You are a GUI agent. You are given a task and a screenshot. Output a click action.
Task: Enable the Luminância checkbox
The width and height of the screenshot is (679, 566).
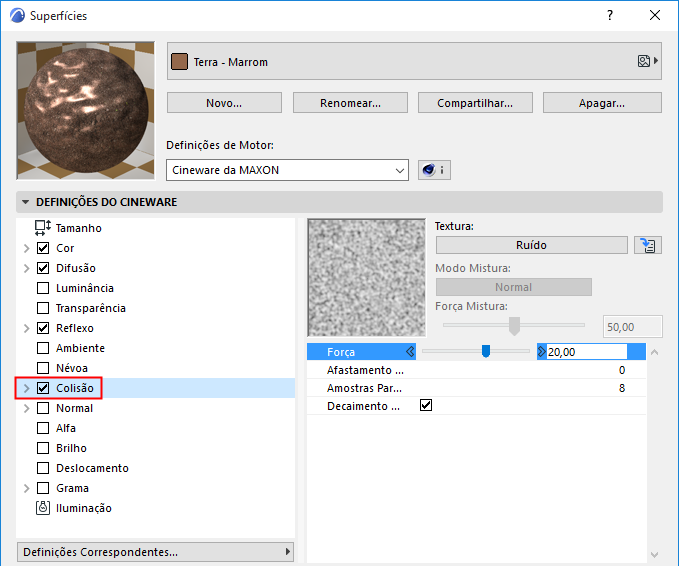(x=43, y=288)
